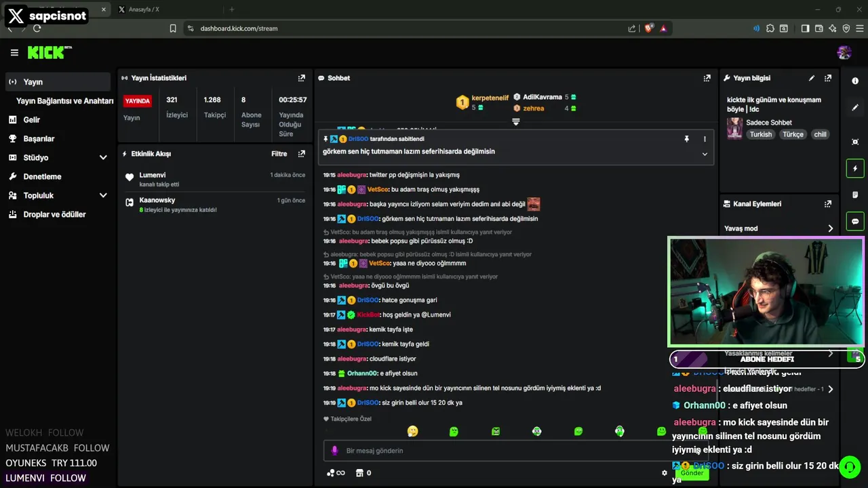868x488 pixels.
Task: Click the KICK logo
Action: click(x=50, y=52)
